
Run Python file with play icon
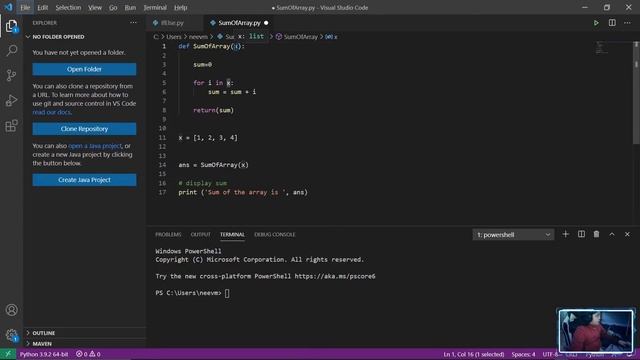tap(596, 23)
